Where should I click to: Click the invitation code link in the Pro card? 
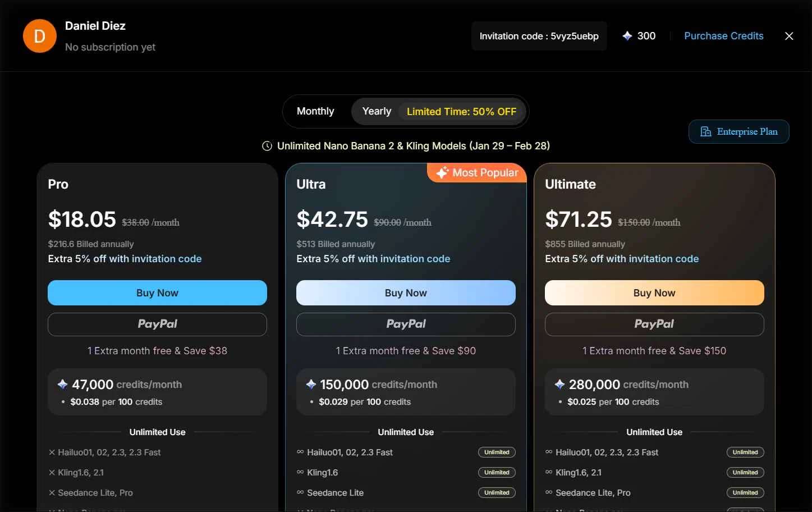tap(167, 259)
